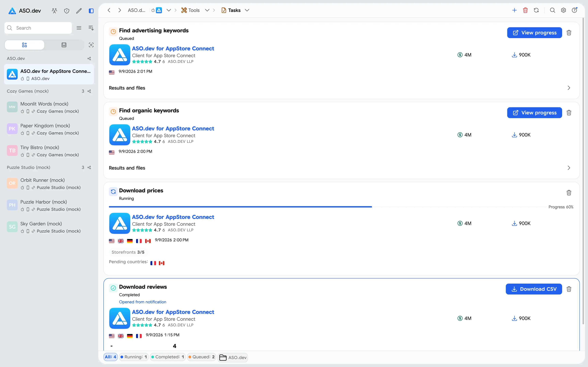
Task: Open the search magnifier in top toolbar
Action: [x=552, y=10]
